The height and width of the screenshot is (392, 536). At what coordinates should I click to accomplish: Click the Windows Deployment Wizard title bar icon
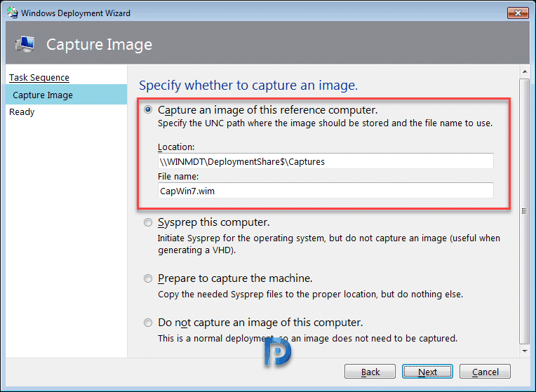point(13,13)
